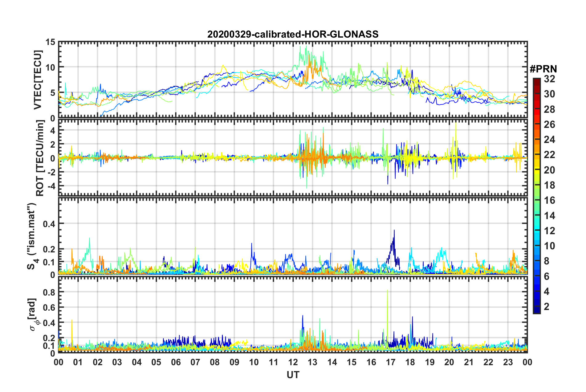Click x-axis tick label 06
The image size is (586, 392).
click(176, 362)
